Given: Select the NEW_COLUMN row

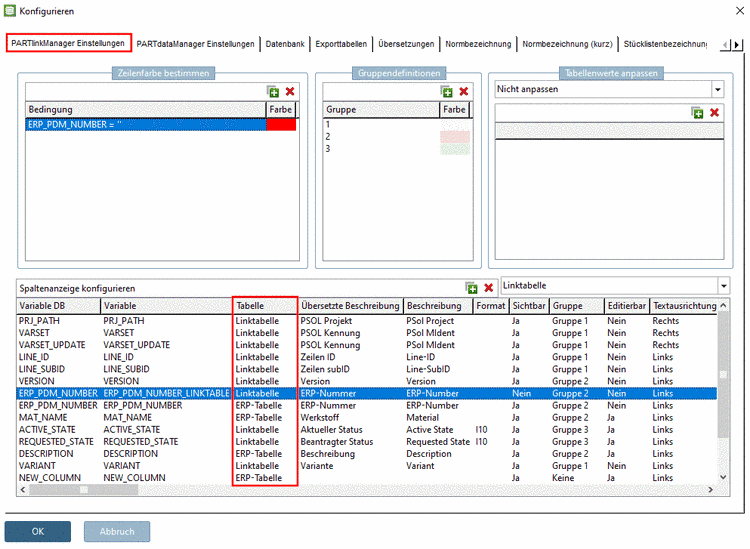Looking at the screenshot, I should [367, 478].
